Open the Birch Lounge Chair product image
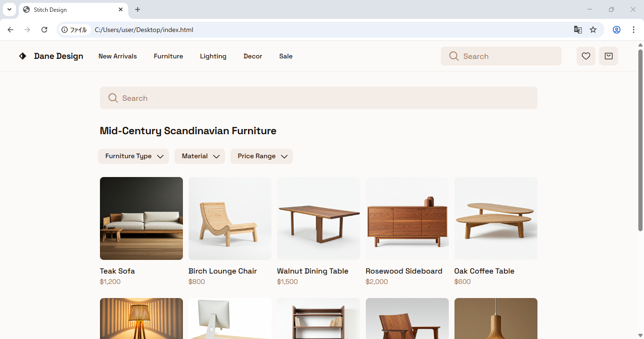This screenshot has height=339, width=644. tap(230, 218)
